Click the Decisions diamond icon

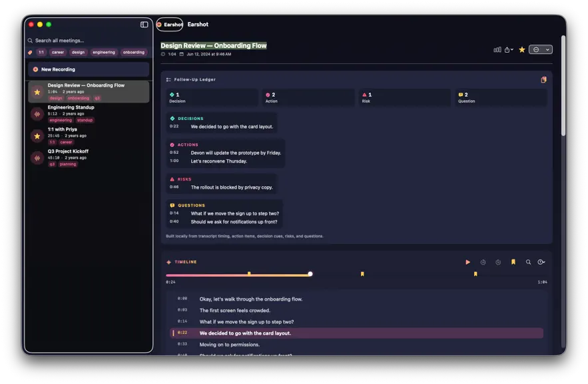click(172, 119)
